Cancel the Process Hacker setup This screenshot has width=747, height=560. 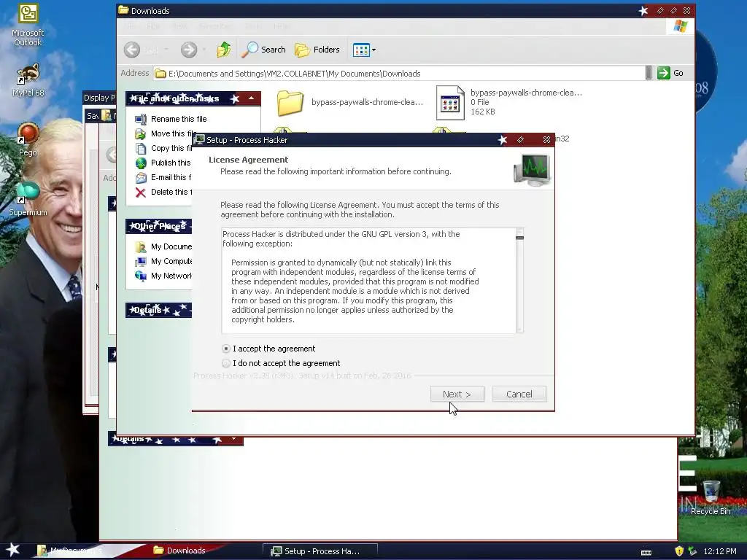pyautogui.click(x=519, y=394)
